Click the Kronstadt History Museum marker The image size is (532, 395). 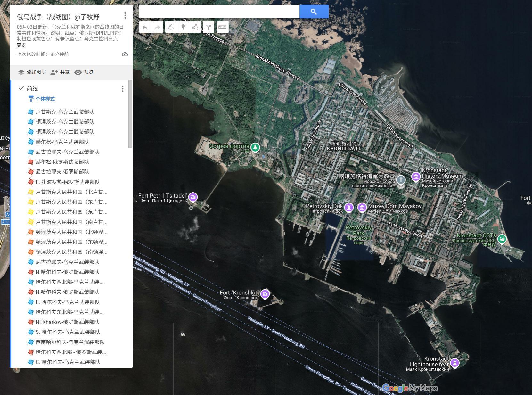coord(416,177)
